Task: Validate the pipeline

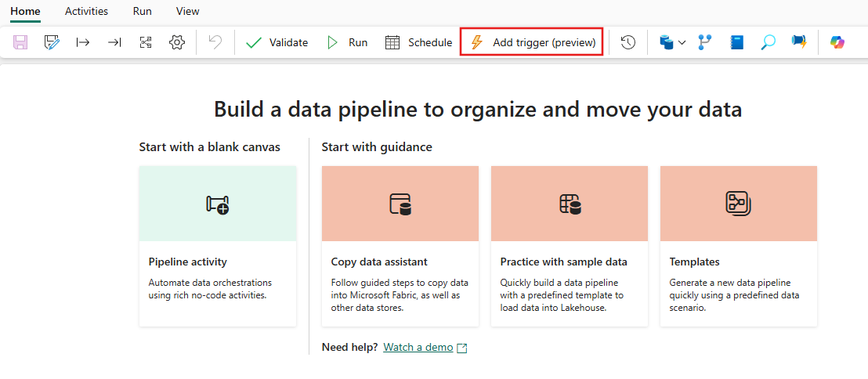Action: coord(277,42)
